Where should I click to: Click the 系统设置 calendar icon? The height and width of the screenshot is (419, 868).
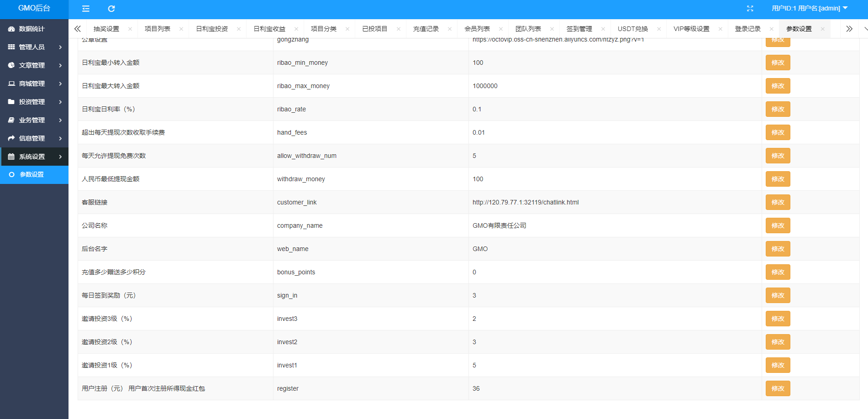pos(11,156)
